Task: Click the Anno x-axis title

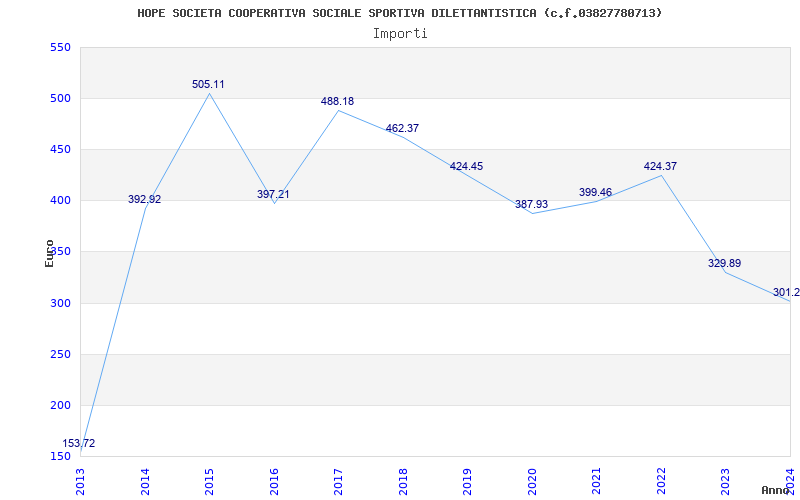Action: (x=775, y=490)
